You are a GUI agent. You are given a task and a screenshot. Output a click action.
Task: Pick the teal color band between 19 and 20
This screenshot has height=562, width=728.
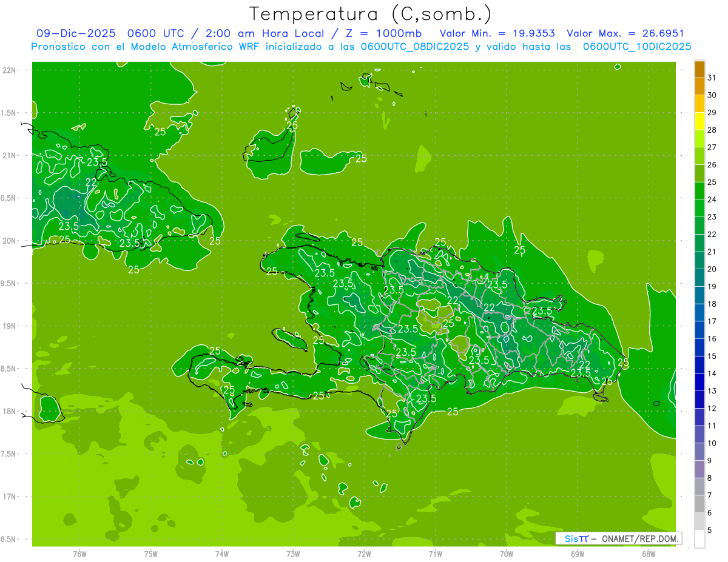coord(699,278)
